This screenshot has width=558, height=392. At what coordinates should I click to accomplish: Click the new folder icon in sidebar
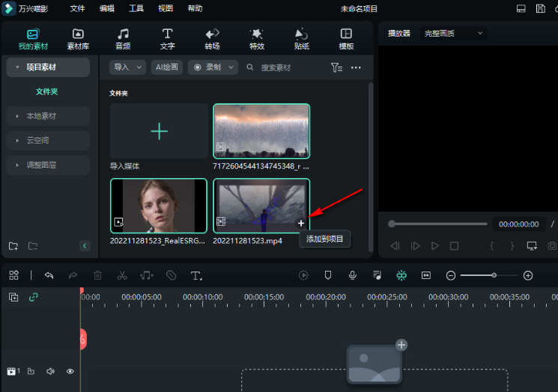coord(13,246)
